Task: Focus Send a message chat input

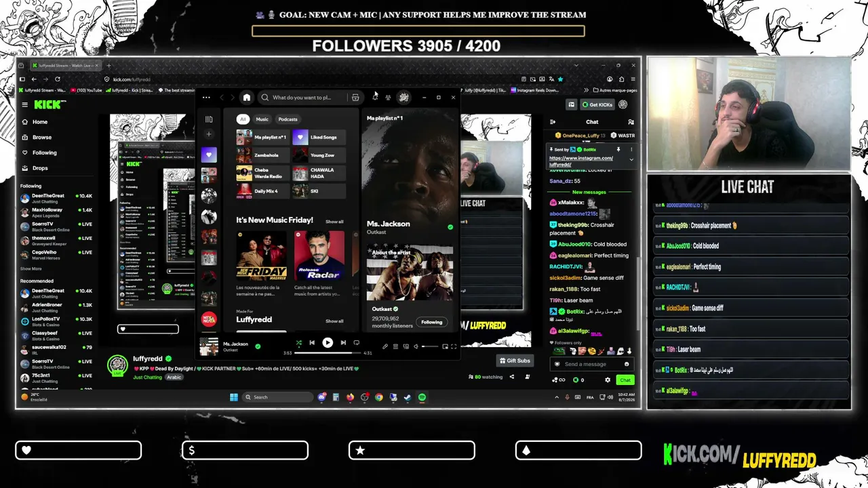Action: pyautogui.click(x=592, y=364)
